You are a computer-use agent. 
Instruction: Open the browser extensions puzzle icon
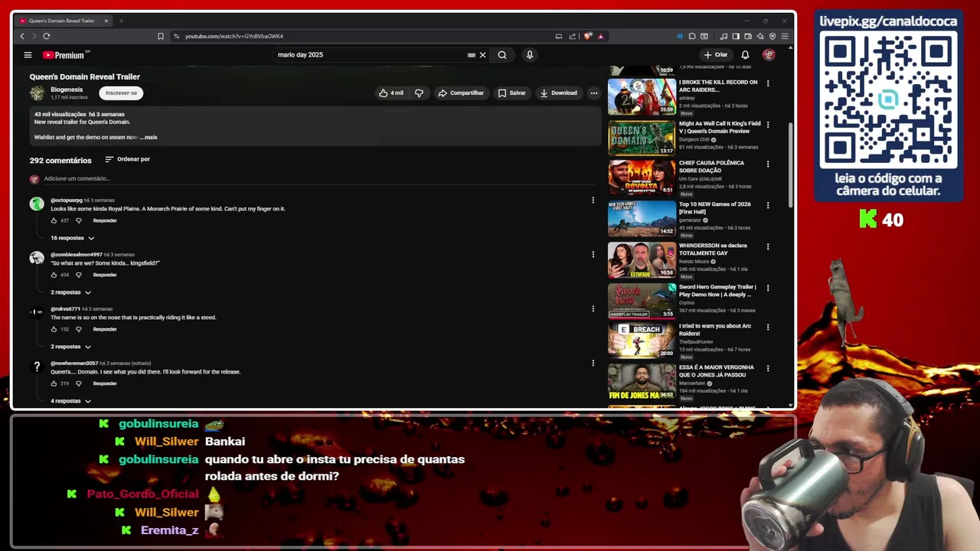click(x=691, y=36)
